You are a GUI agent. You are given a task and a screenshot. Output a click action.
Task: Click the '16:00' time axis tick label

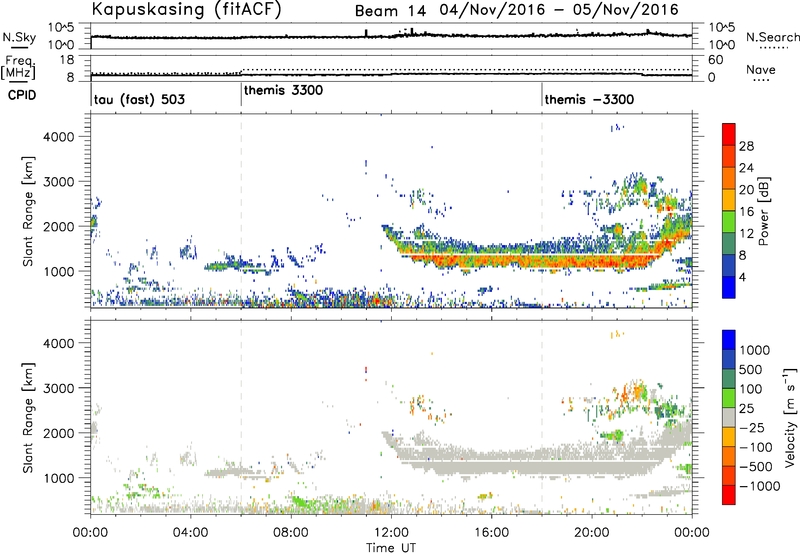click(x=491, y=533)
